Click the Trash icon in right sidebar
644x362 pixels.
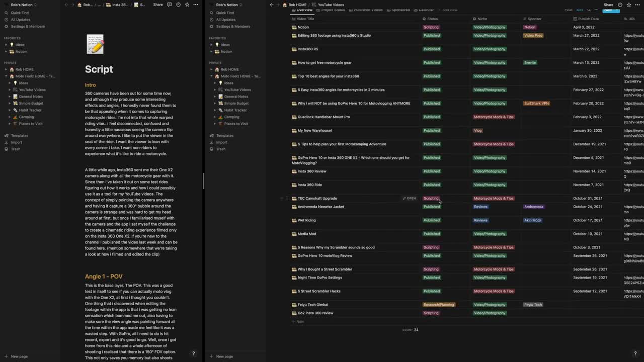coord(212,149)
